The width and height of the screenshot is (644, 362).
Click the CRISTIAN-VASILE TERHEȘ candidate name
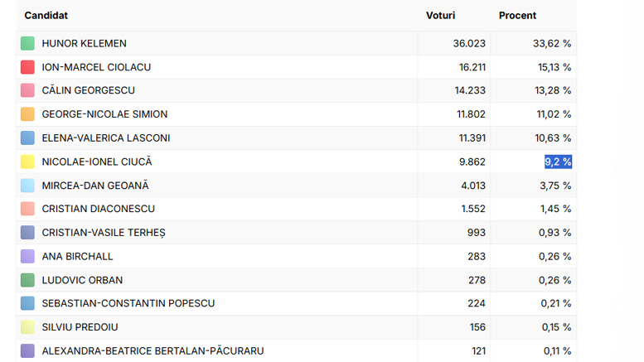click(x=104, y=233)
